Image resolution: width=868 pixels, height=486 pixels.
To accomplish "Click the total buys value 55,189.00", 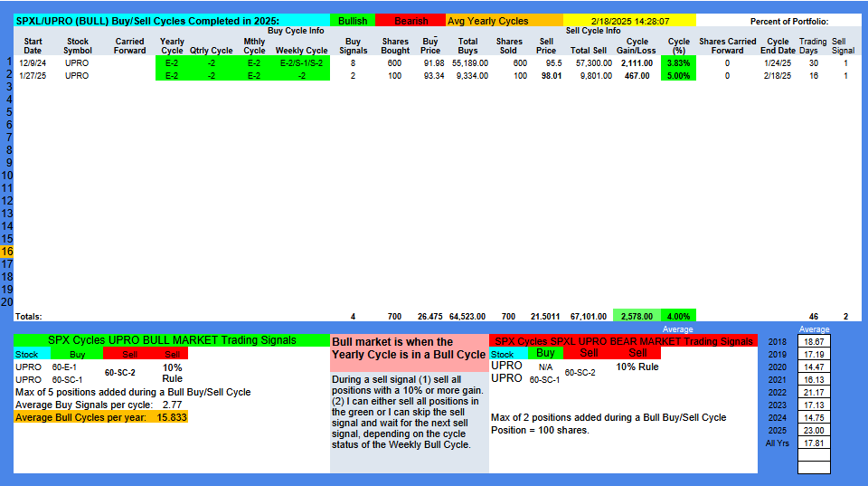I will pos(470,63).
